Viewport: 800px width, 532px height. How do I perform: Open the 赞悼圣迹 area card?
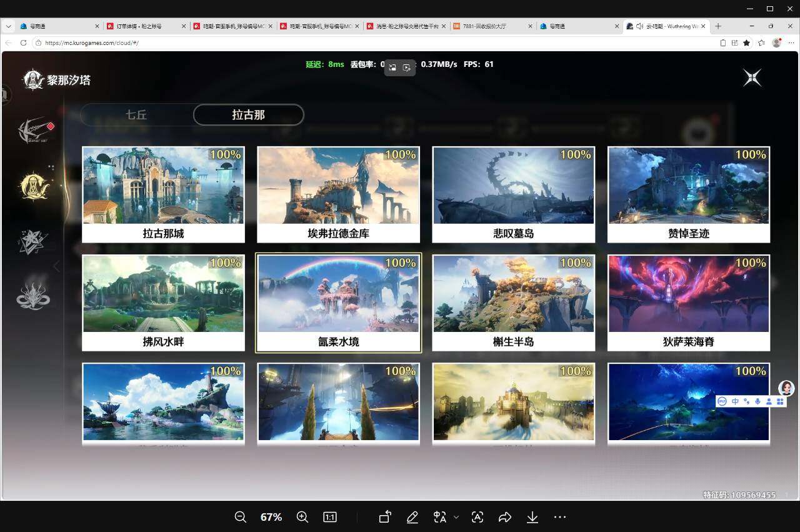(x=689, y=194)
